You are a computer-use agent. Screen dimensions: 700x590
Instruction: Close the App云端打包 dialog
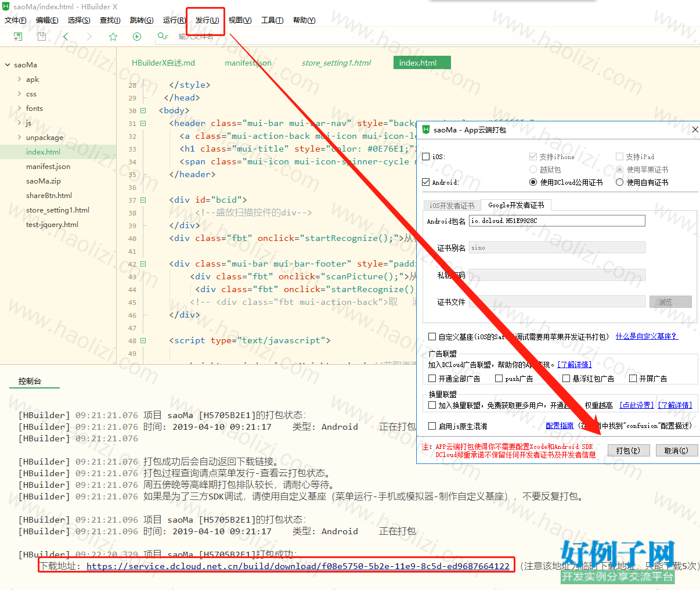click(695, 129)
